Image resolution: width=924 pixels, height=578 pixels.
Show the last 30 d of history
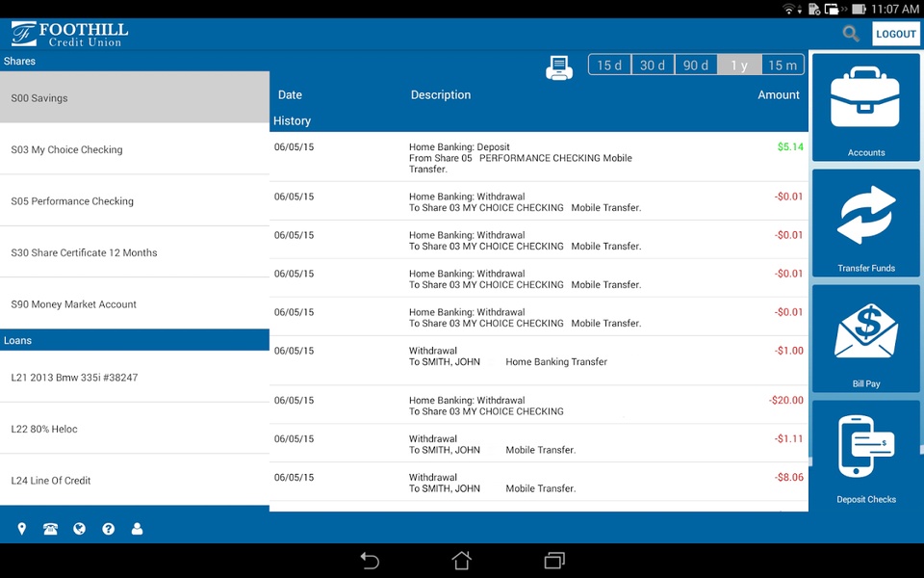coord(653,65)
